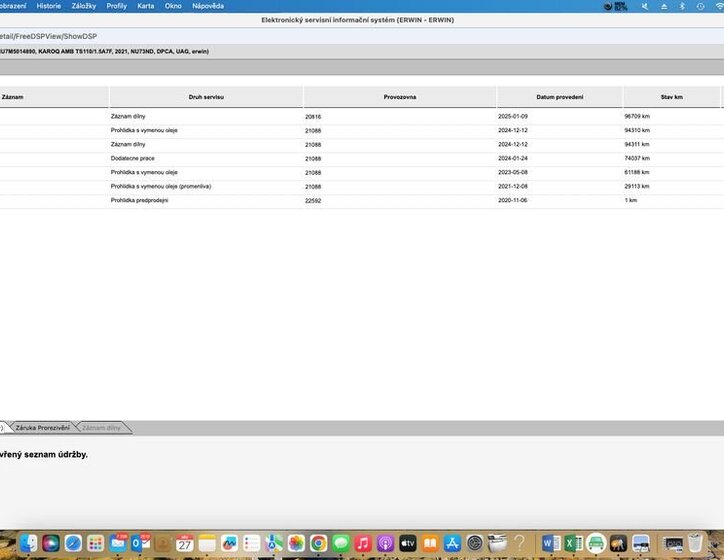Open the Music app in the Dock
Viewport: 724px width, 560px height.
363,543
